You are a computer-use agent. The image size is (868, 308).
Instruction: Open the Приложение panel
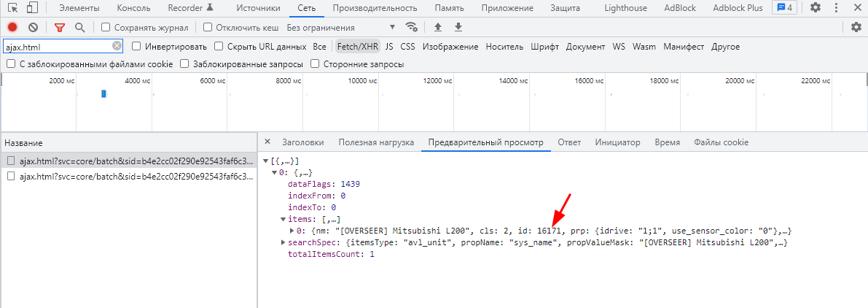click(507, 8)
